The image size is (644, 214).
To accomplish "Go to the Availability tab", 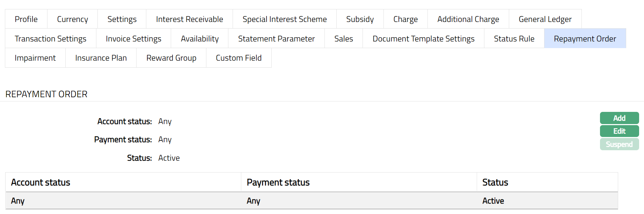I will pos(199,39).
